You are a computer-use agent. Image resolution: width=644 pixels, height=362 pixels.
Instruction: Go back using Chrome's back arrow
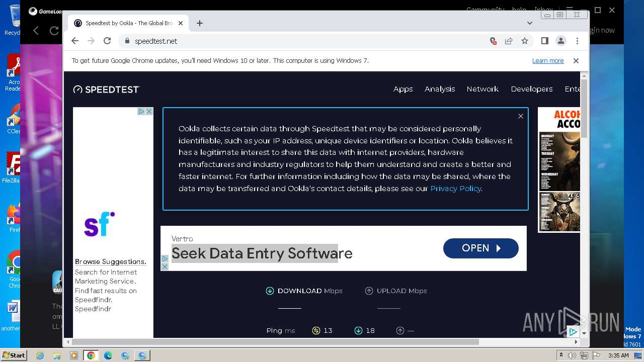tap(75, 41)
